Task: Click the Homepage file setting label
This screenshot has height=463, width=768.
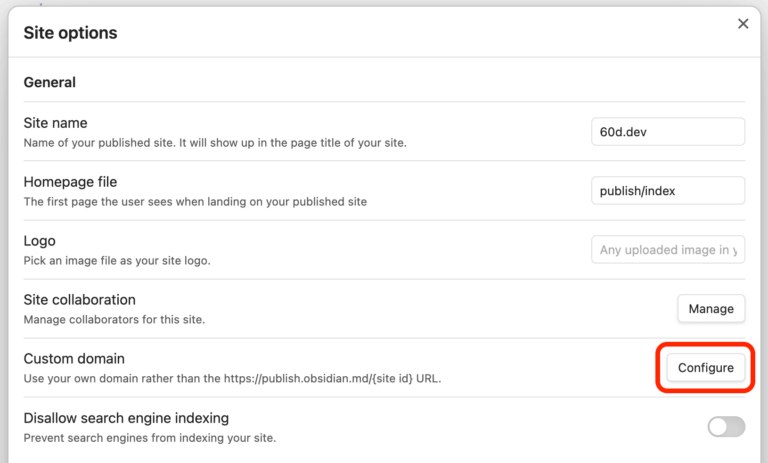Action: coord(70,182)
